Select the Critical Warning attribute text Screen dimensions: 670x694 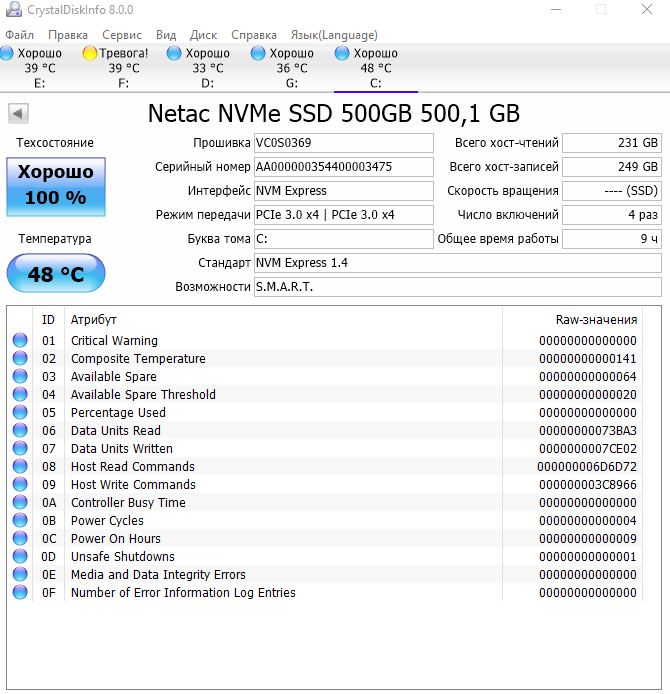[114, 341]
